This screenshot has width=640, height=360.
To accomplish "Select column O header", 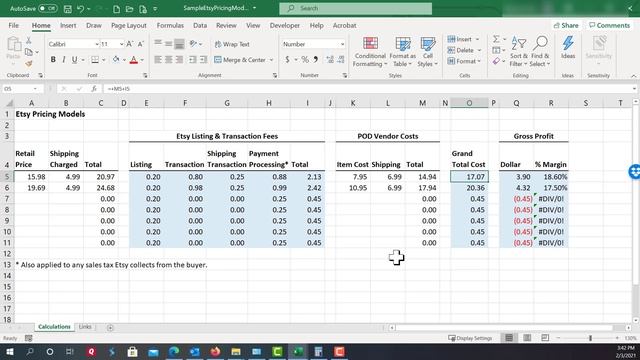I will [x=469, y=103].
